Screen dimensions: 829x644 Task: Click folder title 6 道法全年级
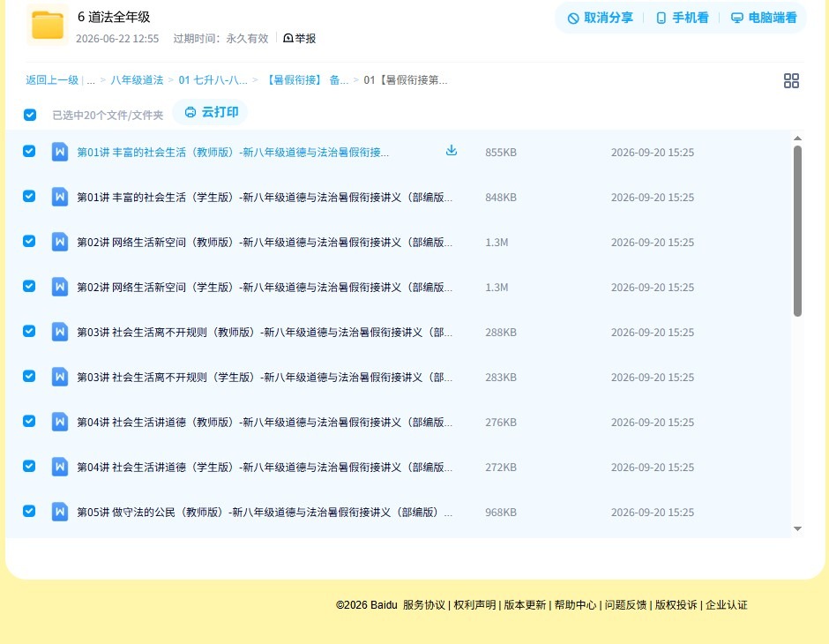[x=114, y=17]
